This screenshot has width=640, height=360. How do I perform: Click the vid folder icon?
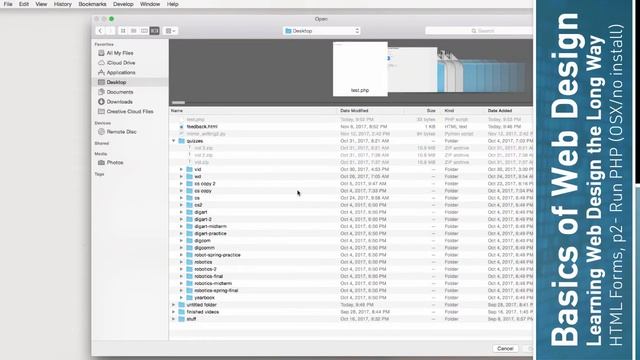pos(189,169)
